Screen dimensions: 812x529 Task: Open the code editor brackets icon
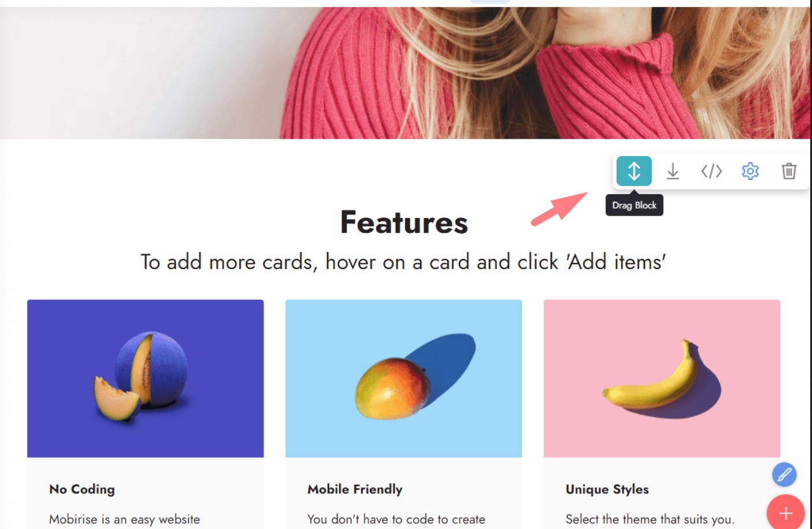(711, 171)
